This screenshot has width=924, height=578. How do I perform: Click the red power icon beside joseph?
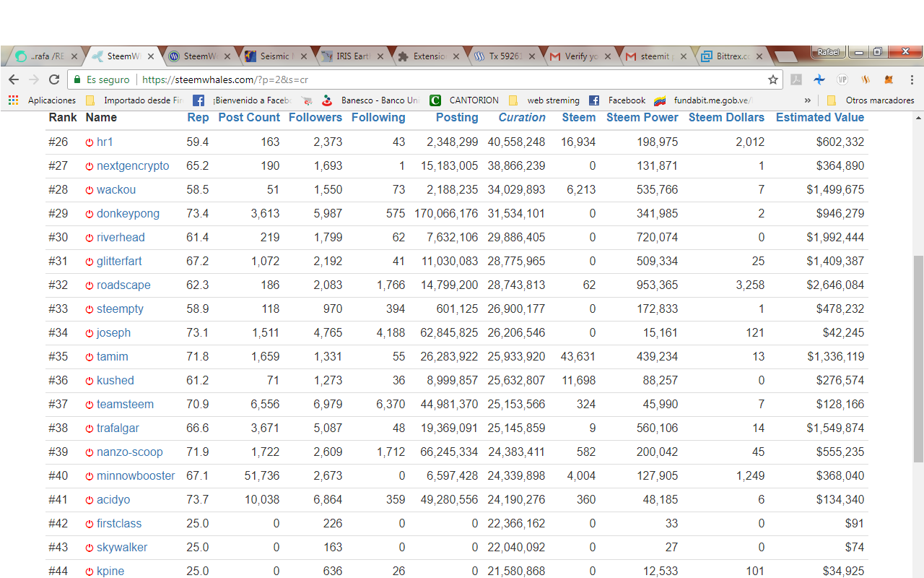[90, 334]
